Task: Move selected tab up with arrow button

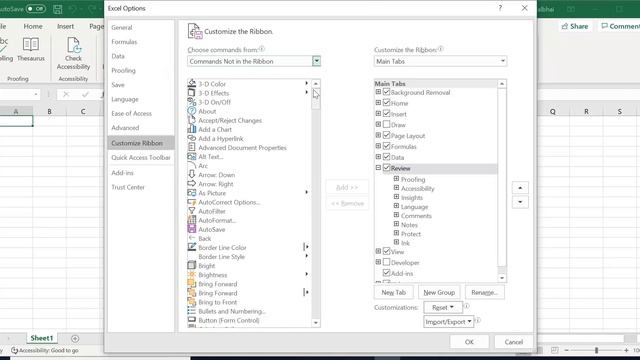Action: (520, 188)
